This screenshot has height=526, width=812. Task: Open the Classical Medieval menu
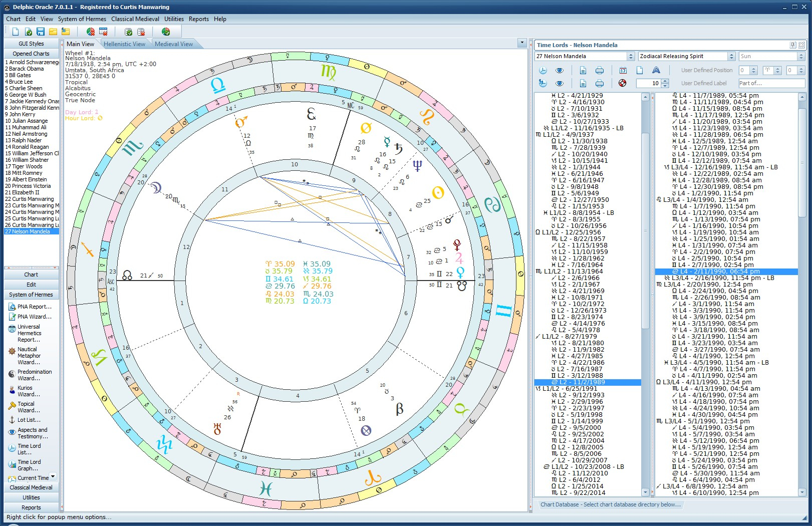[x=135, y=19]
